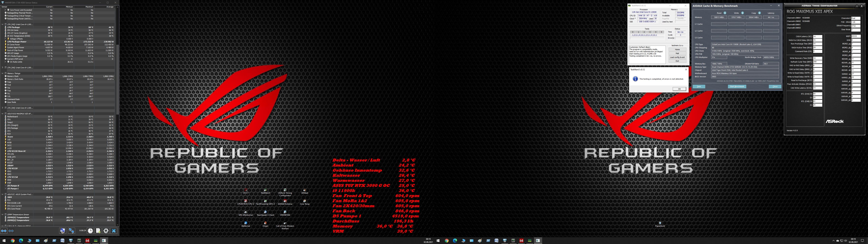Click HWiNFO expand sensor columns arrows icon
Screen dimensions: 868x244
pyautogui.click(x=4, y=231)
